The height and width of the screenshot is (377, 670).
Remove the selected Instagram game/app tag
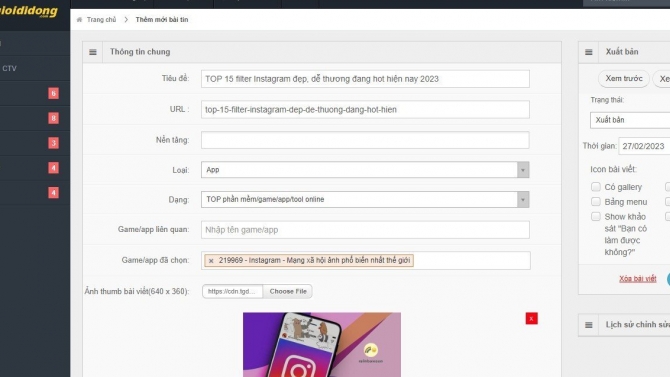click(x=211, y=260)
